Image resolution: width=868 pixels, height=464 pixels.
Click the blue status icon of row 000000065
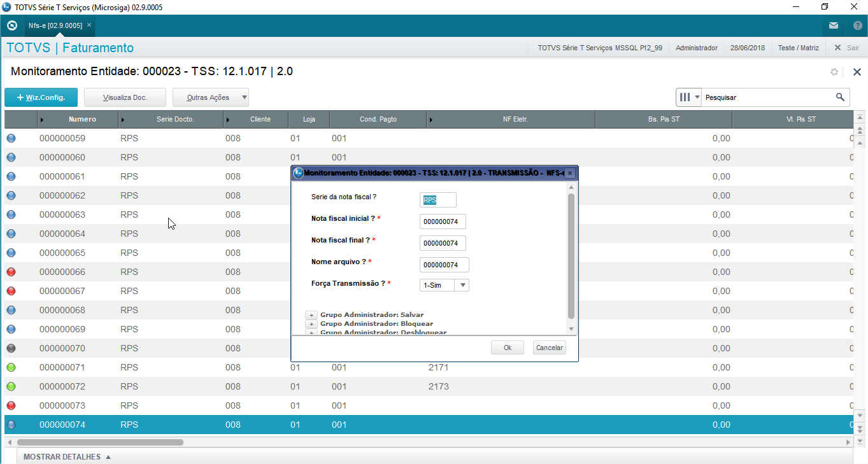click(x=11, y=253)
